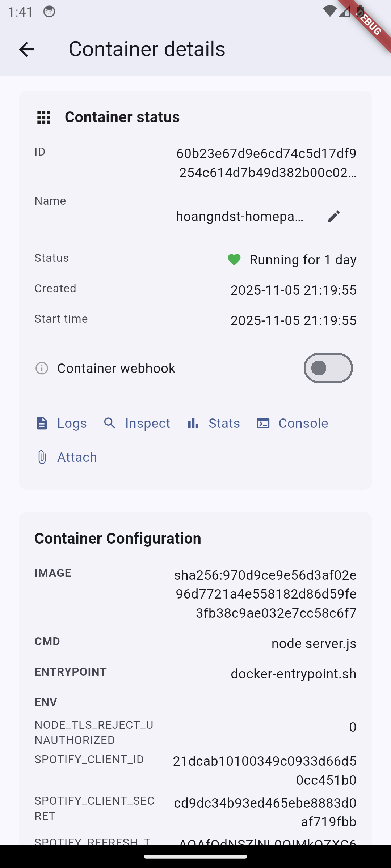Enable the Container webhook switch
Screen dimensions: 391x868
[x=328, y=368]
